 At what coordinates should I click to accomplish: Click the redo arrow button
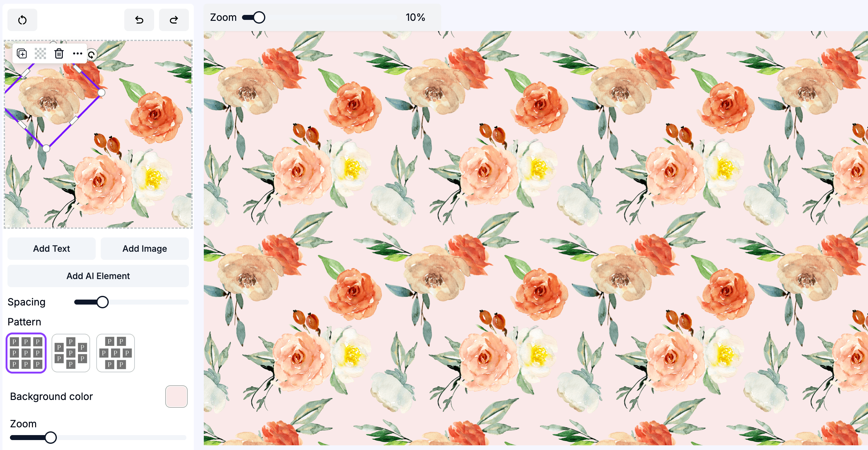click(174, 20)
